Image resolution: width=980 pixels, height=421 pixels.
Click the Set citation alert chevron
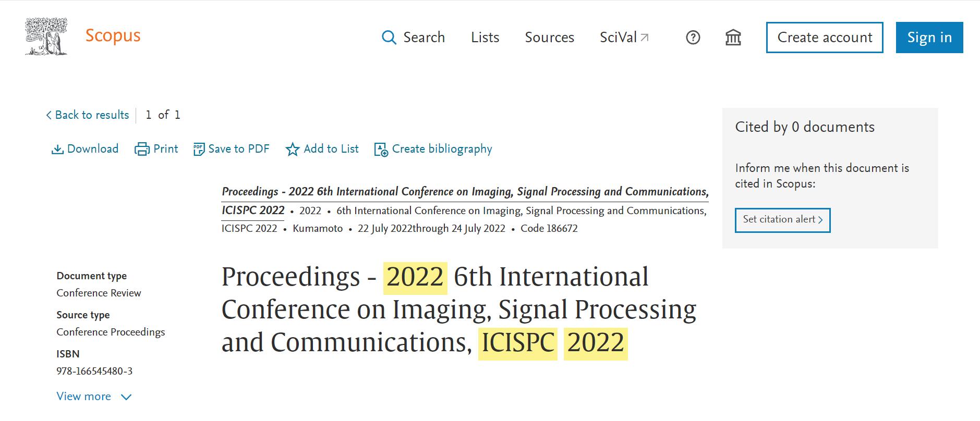pos(820,220)
